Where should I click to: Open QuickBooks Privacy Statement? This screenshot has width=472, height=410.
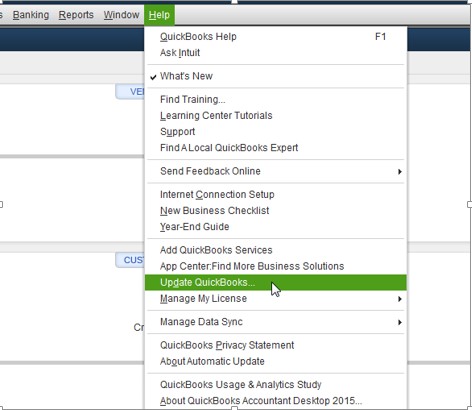coord(276,345)
